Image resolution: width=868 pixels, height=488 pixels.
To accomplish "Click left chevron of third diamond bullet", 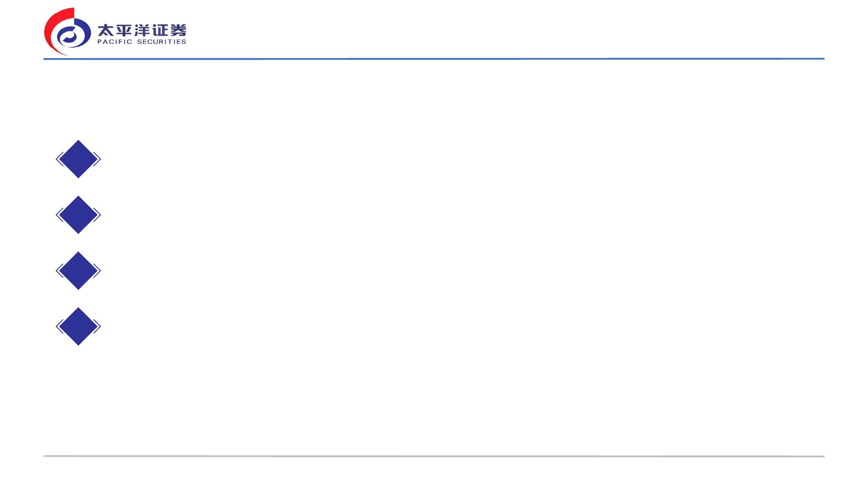I will (x=59, y=271).
